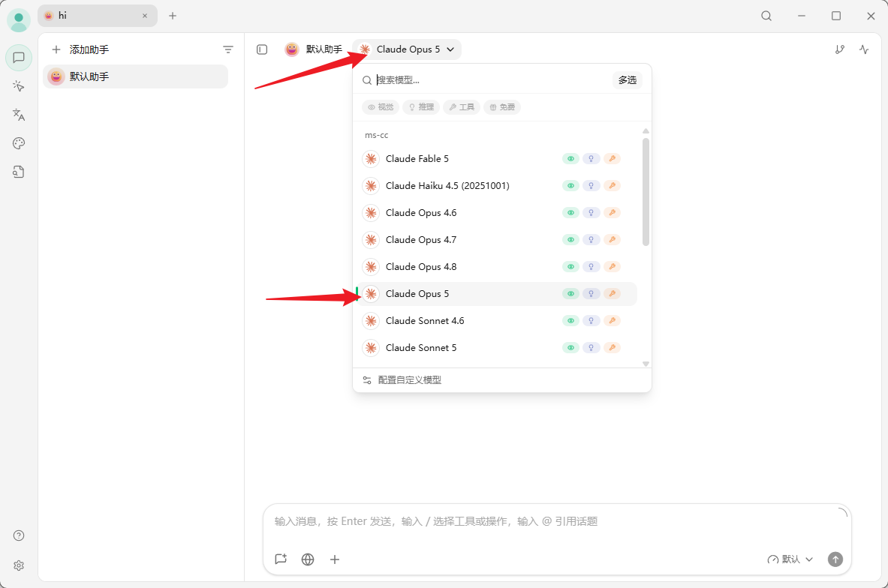The image size is (888, 588).
Task: Click the vision badge for Claude Opus 5 row
Action: click(570, 294)
